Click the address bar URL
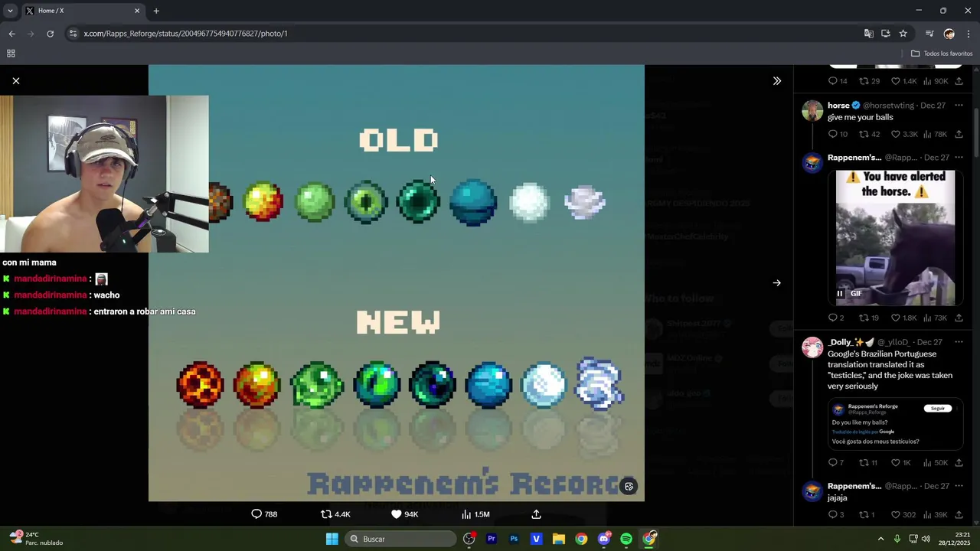This screenshot has height=551, width=980. [186, 34]
